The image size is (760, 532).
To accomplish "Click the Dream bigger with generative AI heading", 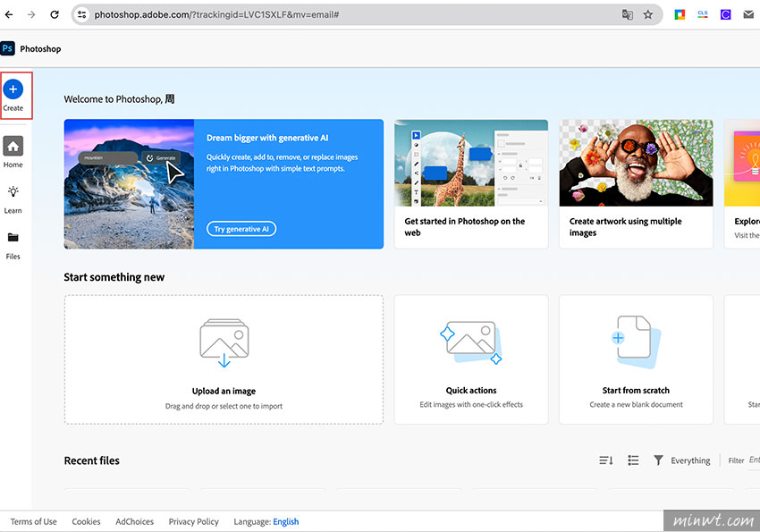I will coord(267,138).
